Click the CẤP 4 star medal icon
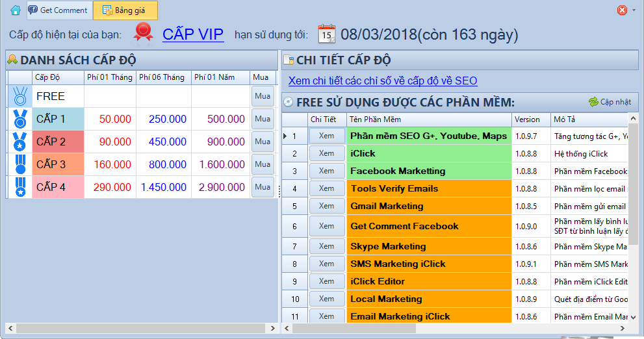Viewport: 644px width, 339px height. tap(19, 187)
